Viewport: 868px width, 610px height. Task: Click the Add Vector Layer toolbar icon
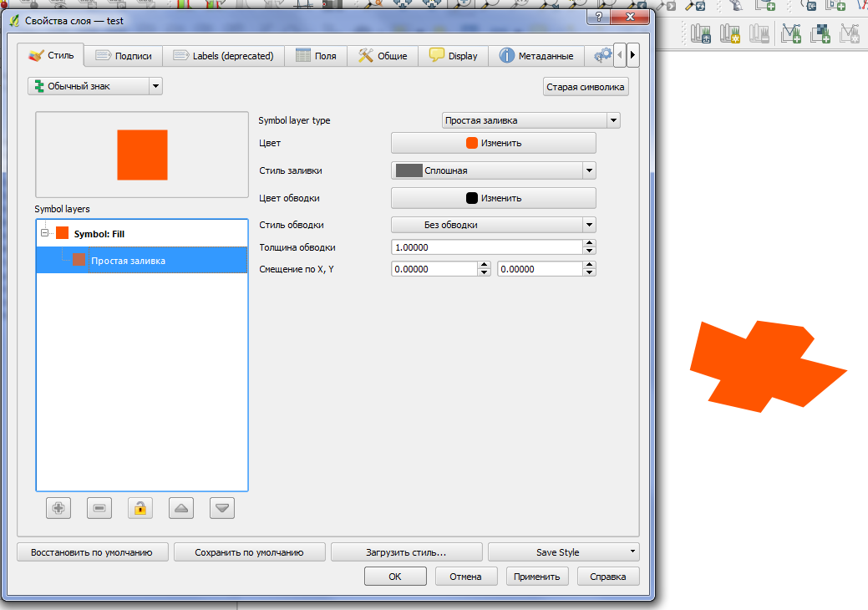[791, 33]
